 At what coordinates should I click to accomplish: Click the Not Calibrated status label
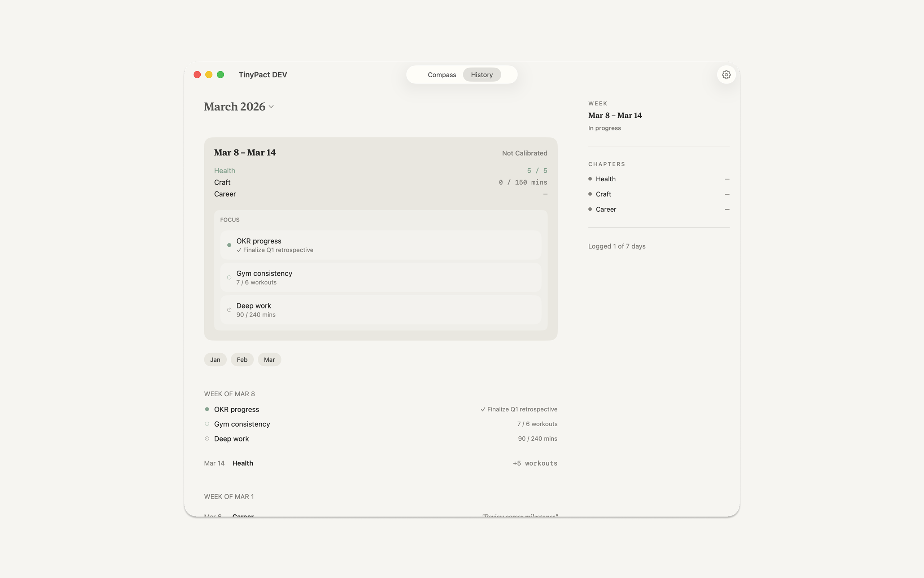coord(524,153)
